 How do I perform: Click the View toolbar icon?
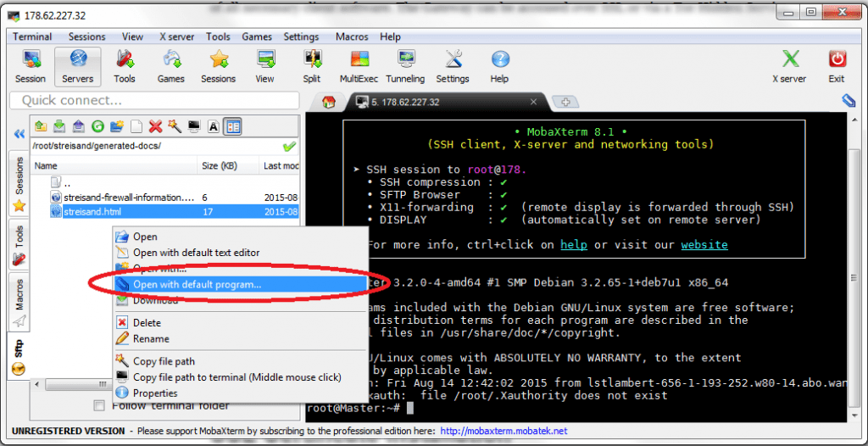click(265, 67)
